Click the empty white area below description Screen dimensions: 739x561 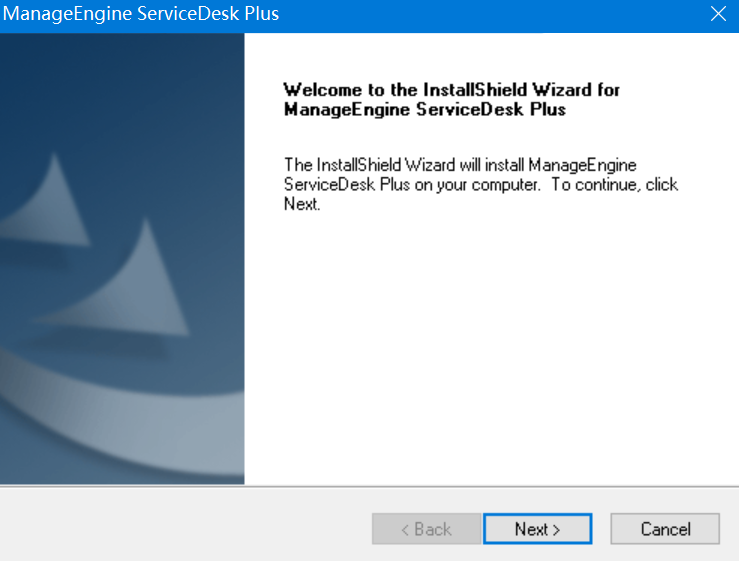[x=490, y=350]
